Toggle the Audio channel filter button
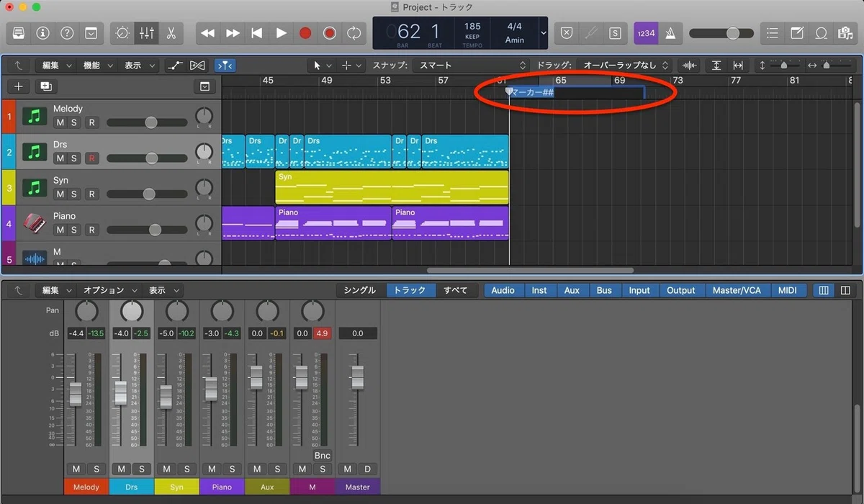864x504 pixels. coord(503,290)
